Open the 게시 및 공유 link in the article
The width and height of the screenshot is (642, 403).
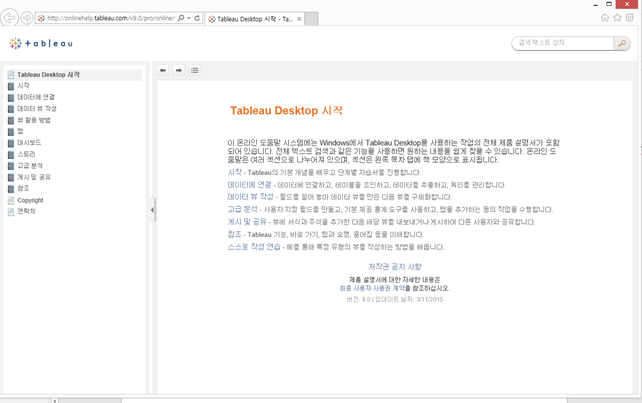pyautogui.click(x=247, y=222)
